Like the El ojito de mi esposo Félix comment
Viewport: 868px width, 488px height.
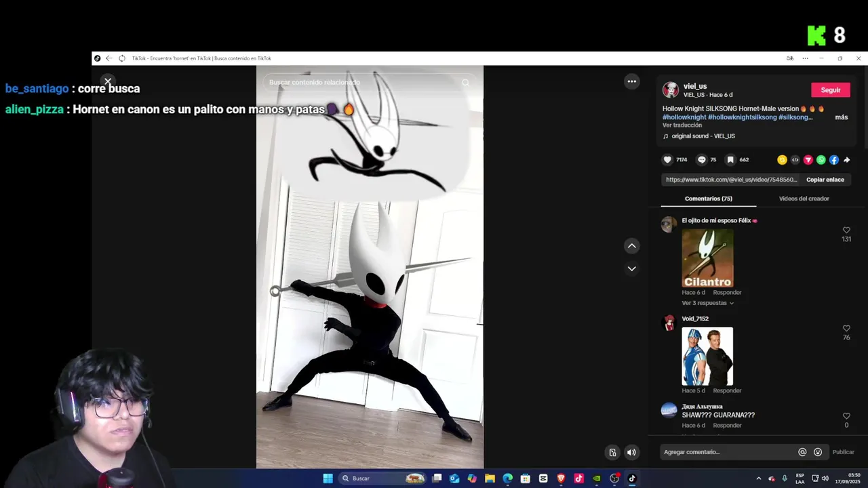846,230
